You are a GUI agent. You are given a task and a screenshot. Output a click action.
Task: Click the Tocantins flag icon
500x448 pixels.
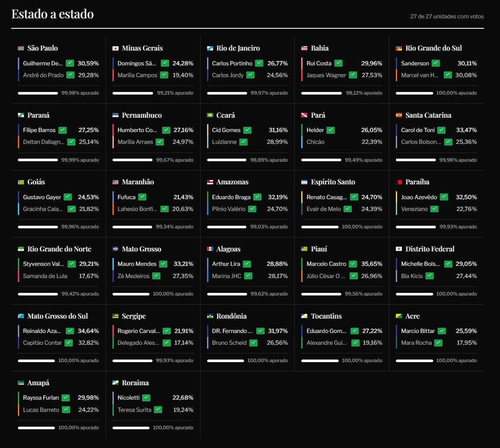[x=304, y=316]
